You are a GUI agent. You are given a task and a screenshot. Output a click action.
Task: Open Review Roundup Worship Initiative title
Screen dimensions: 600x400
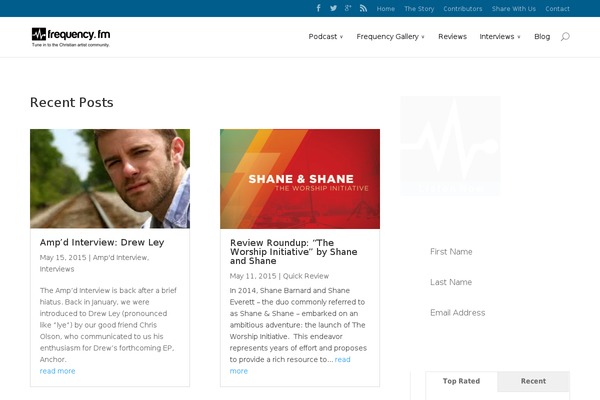click(x=293, y=251)
